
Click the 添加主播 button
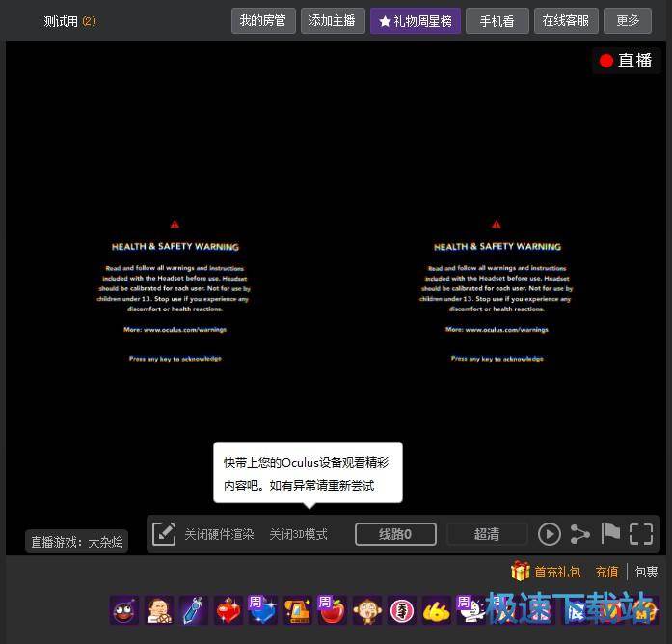coord(333,20)
